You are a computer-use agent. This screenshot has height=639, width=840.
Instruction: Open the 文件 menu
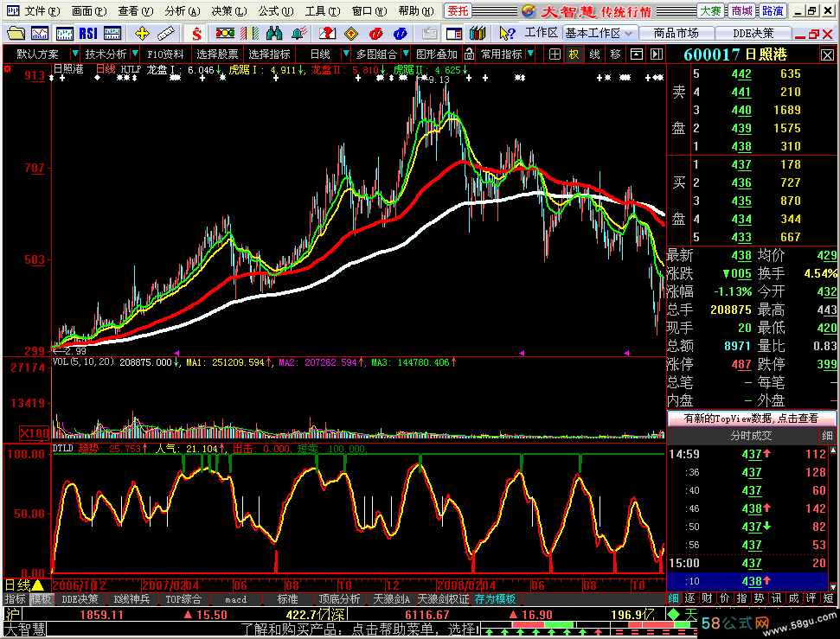(x=42, y=10)
